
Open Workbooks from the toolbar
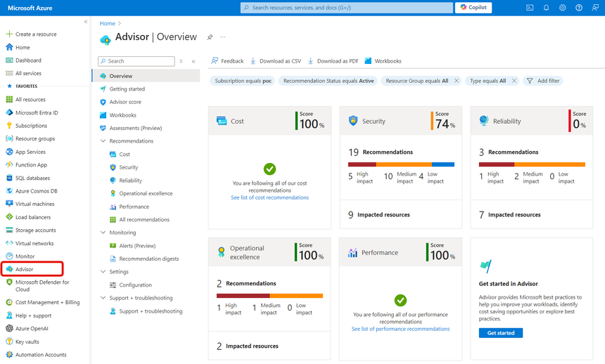383,61
